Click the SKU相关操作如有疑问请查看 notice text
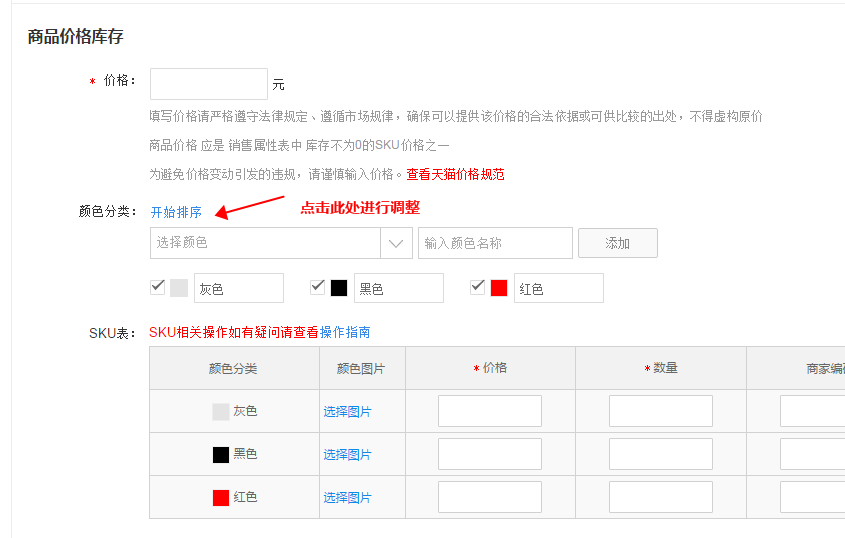The width and height of the screenshot is (845, 538). [234, 332]
